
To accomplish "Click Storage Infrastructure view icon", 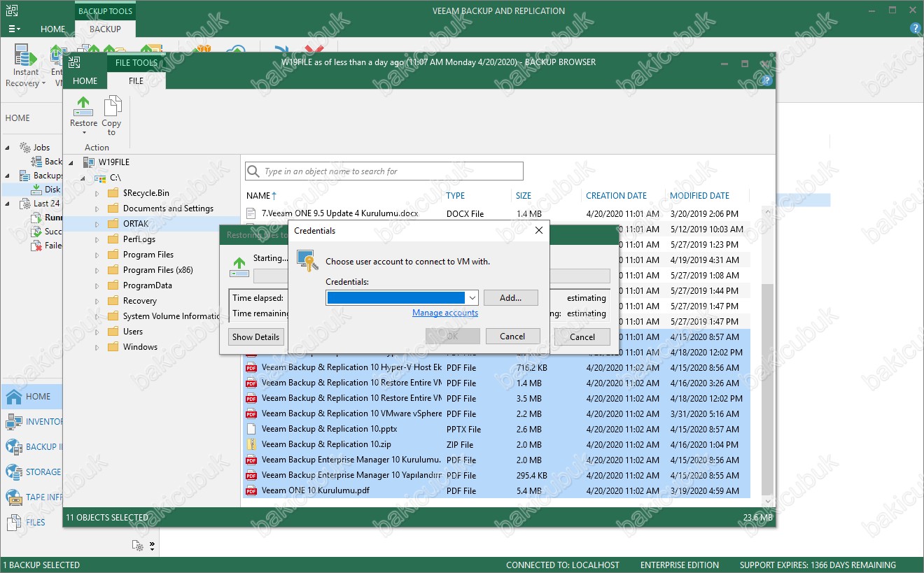I will click(14, 472).
